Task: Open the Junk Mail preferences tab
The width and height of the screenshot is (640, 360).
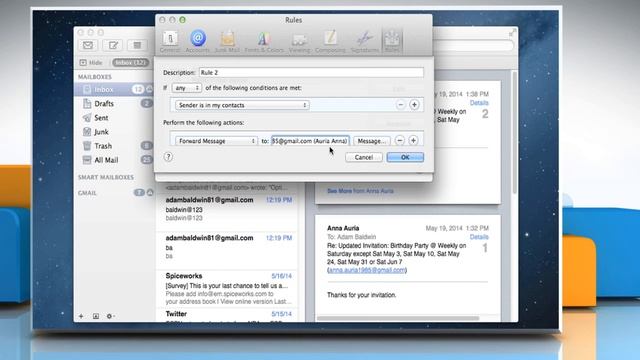Action: pyautogui.click(x=227, y=41)
